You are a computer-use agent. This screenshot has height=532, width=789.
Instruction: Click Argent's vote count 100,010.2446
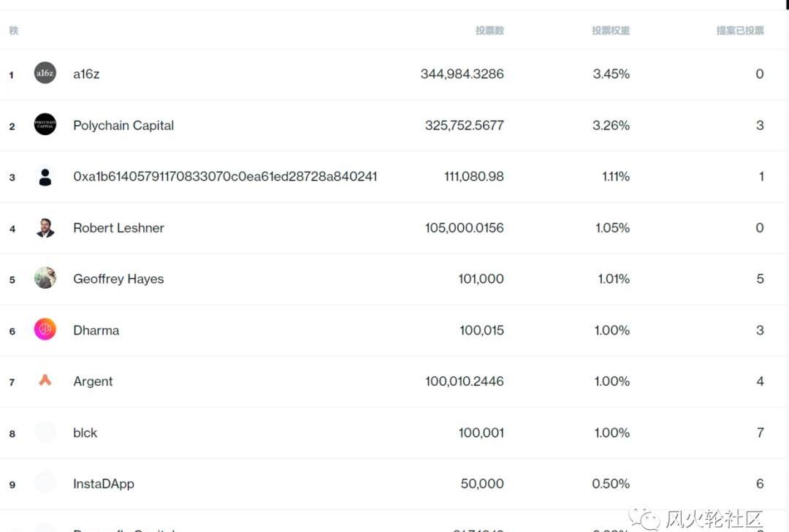(464, 381)
